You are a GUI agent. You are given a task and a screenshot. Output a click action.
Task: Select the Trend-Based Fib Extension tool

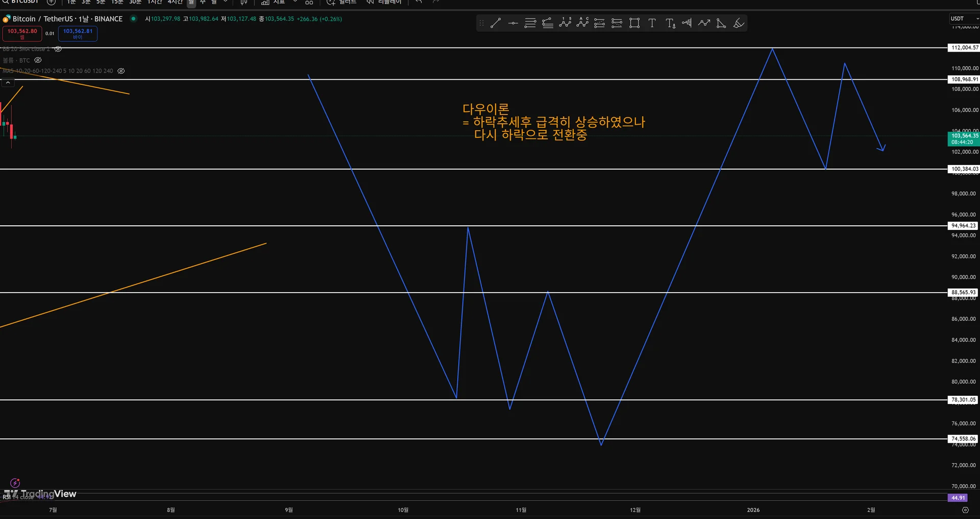coord(548,23)
